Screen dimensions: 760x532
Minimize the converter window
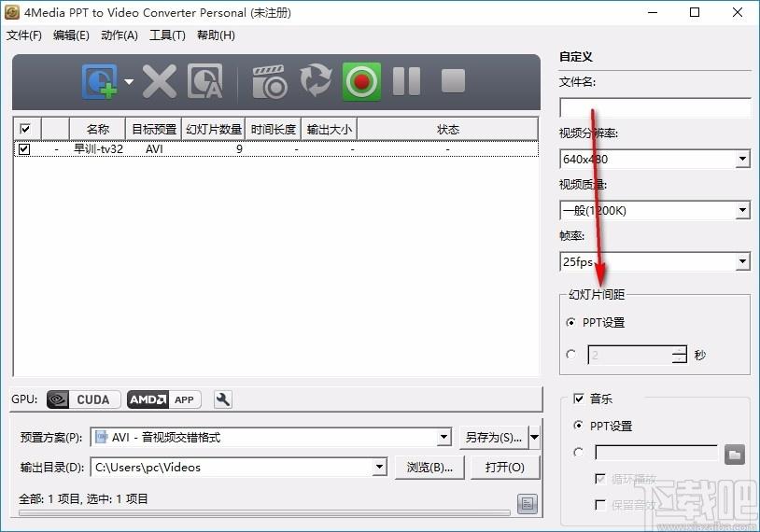click(x=653, y=12)
